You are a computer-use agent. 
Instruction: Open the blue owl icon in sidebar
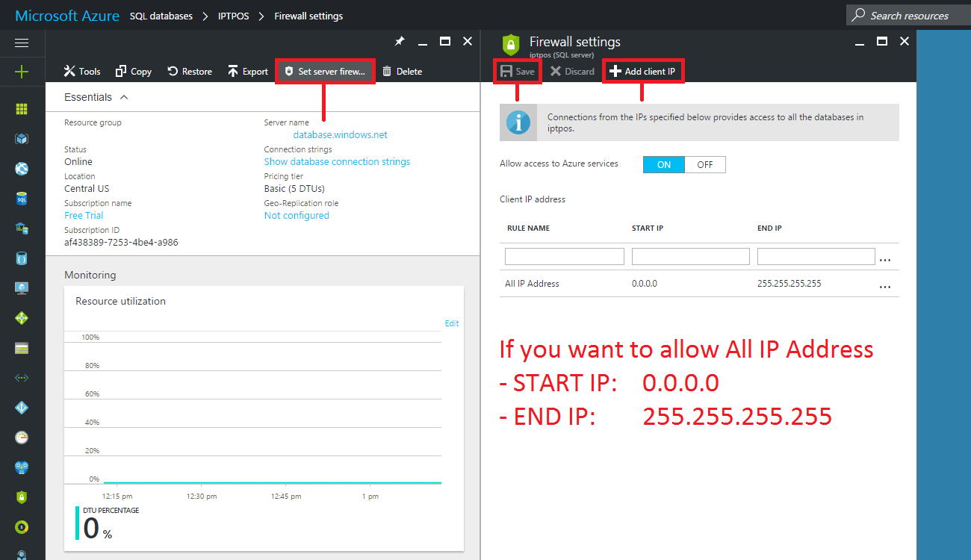tap(22, 467)
